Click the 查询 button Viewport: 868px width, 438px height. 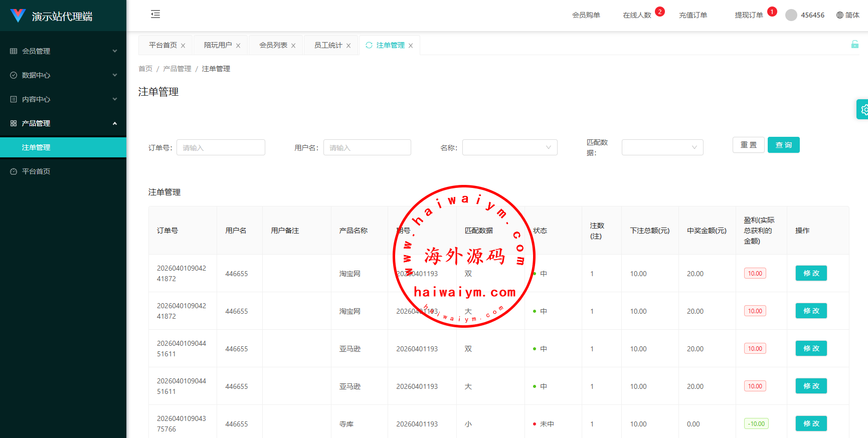point(783,145)
